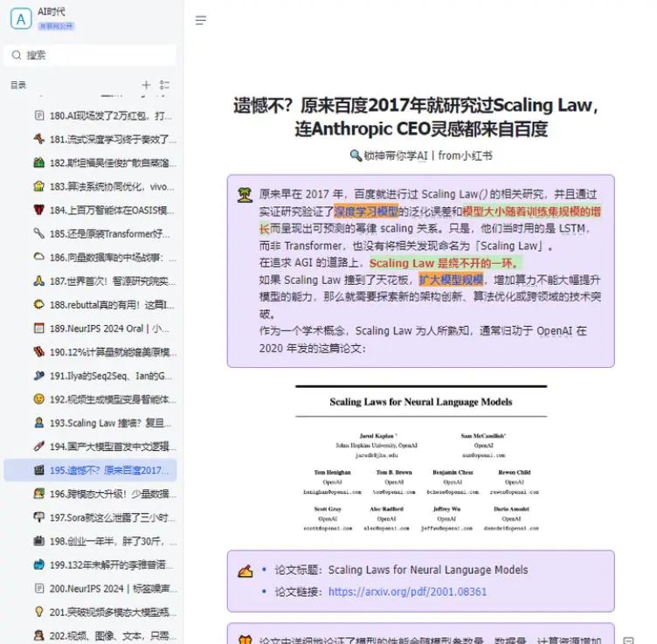Screen dimensions: 657x644
Task: Open document 189.NeurIPS 2024 Oral
Action: pyautogui.click(x=90, y=328)
